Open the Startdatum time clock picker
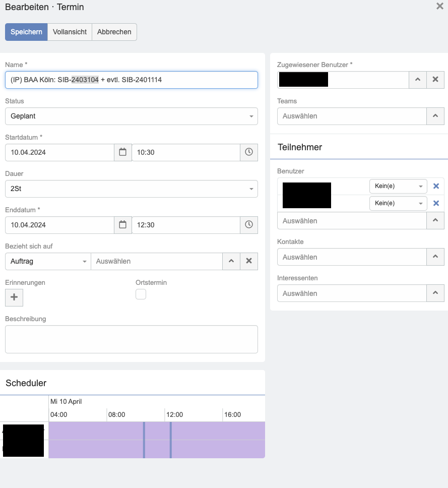 [249, 152]
